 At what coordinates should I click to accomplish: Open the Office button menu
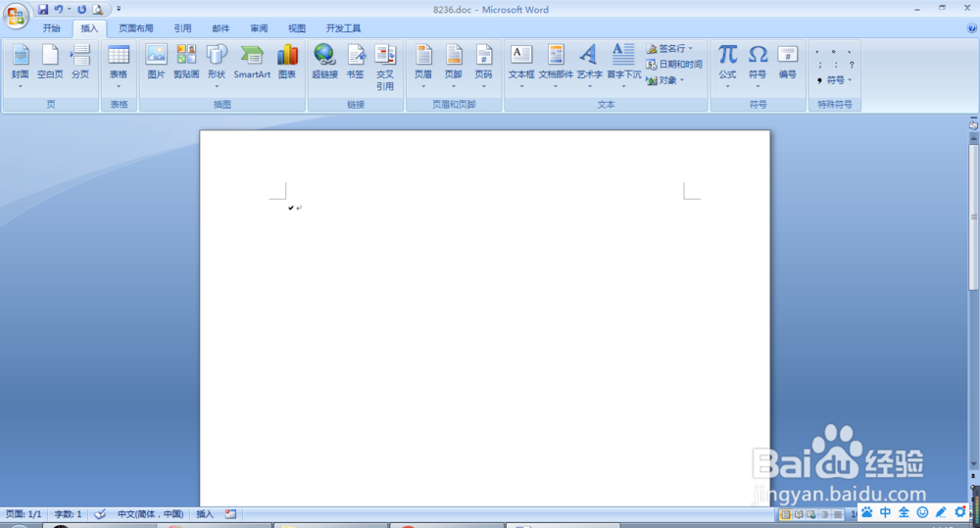pyautogui.click(x=16, y=16)
